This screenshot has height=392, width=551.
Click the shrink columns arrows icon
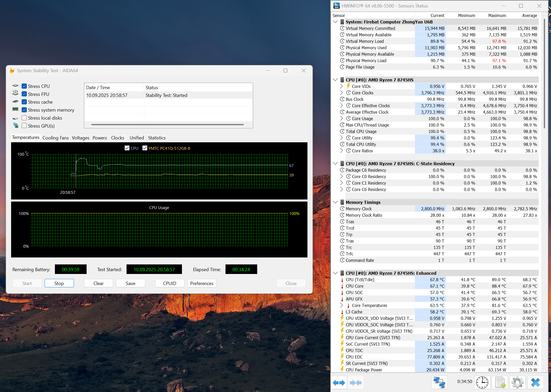(356, 383)
